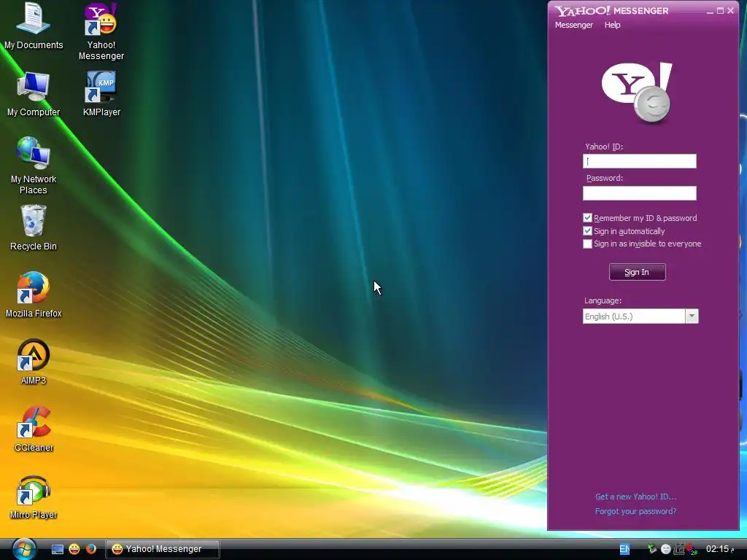Click Get a new Yahoo! ID link
Image resolution: width=747 pixels, height=560 pixels.
pos(635,497)
